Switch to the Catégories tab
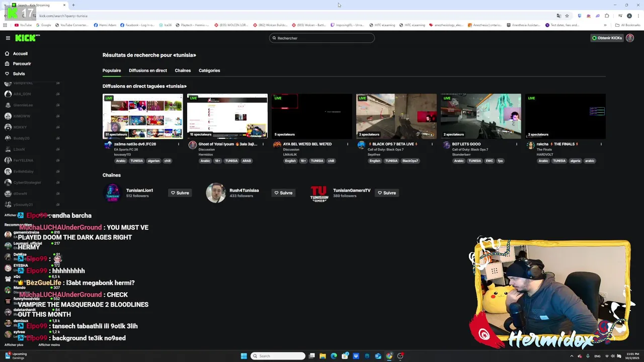The height and width of the screenshot is (362, 644). pos(209,70)
